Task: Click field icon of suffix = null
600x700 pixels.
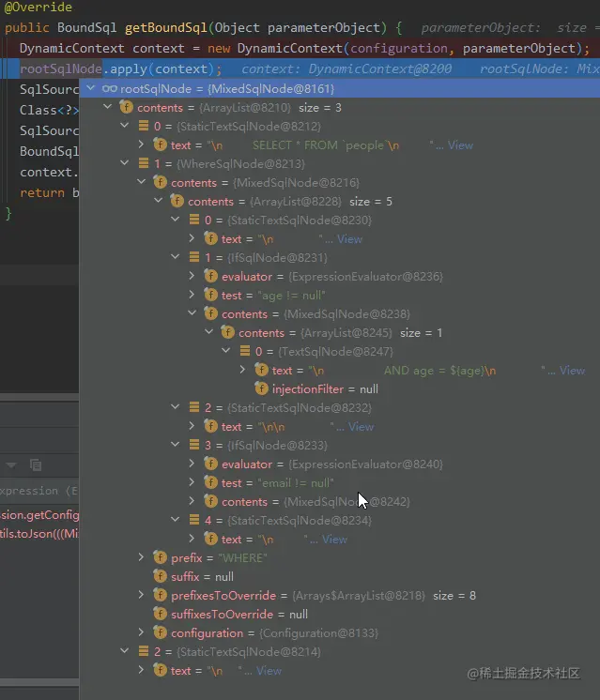Action: 160,576
